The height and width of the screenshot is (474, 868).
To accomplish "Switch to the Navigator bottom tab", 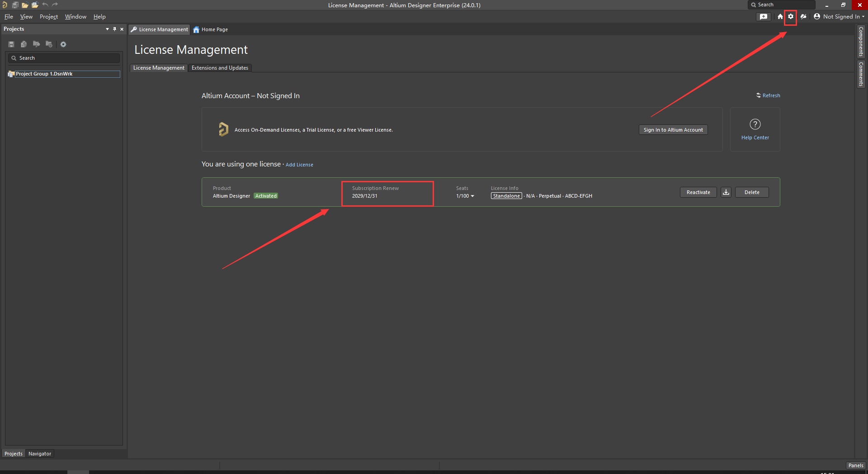I will pyautogui.click(x=40, y=454).
